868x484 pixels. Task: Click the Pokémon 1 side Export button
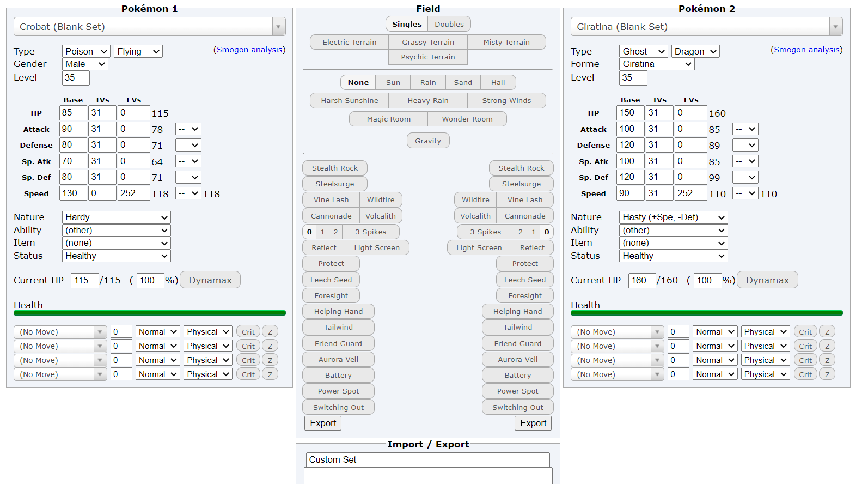click(x=323, y=423)
